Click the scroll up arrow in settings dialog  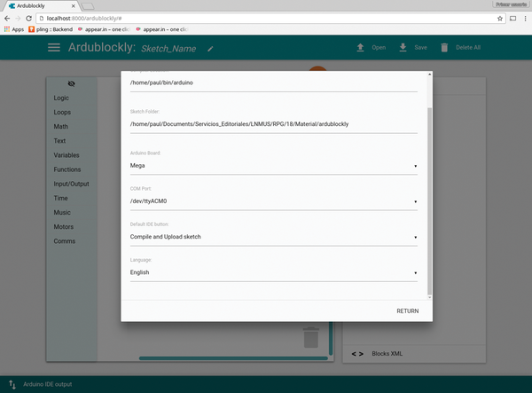429,75
